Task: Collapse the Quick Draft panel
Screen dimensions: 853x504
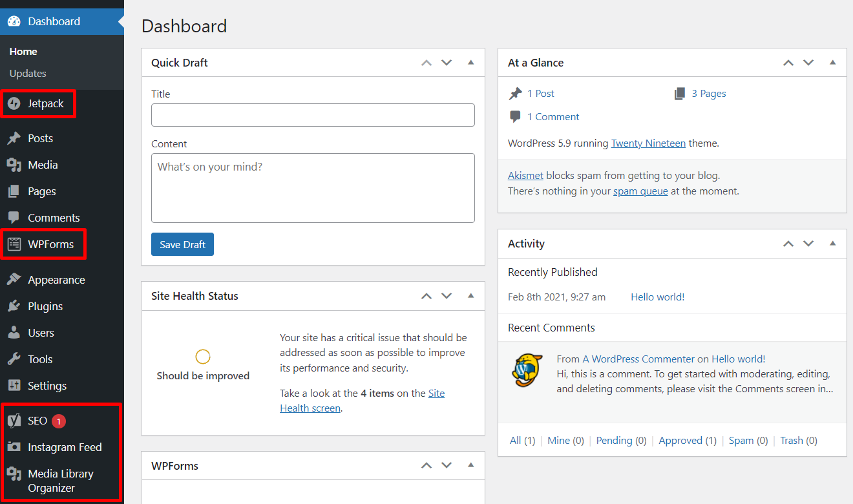Action: click(471, 63)
